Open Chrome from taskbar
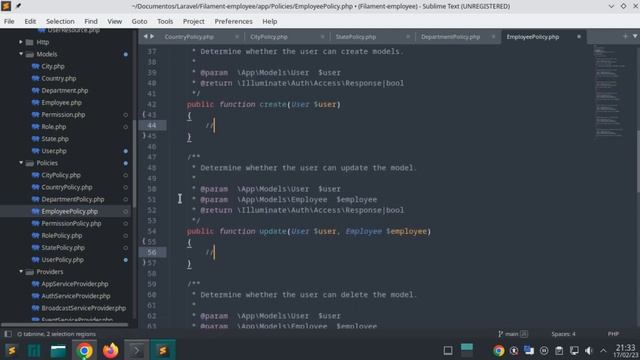 click(x=84, y=351)
